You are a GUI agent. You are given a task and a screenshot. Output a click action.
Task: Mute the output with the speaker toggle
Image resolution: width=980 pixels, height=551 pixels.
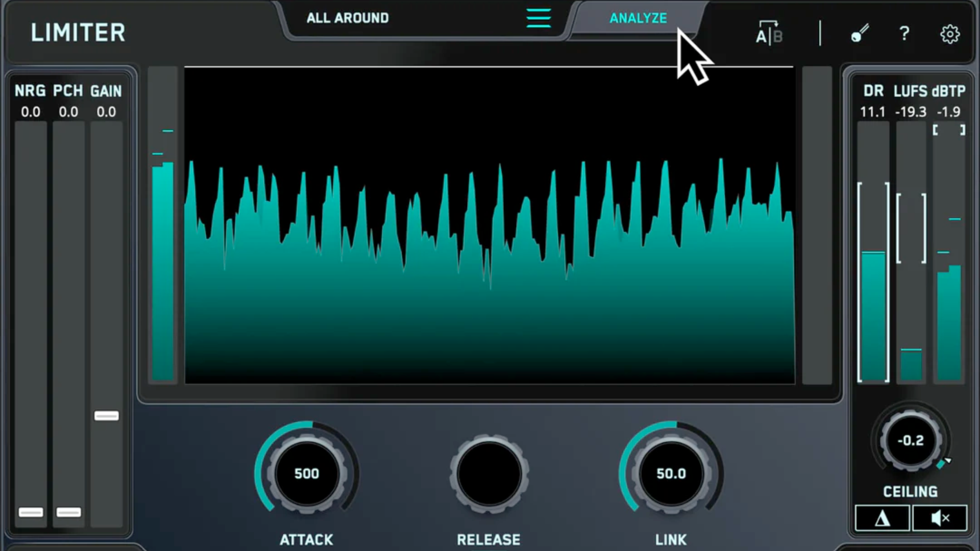[939, 518]
